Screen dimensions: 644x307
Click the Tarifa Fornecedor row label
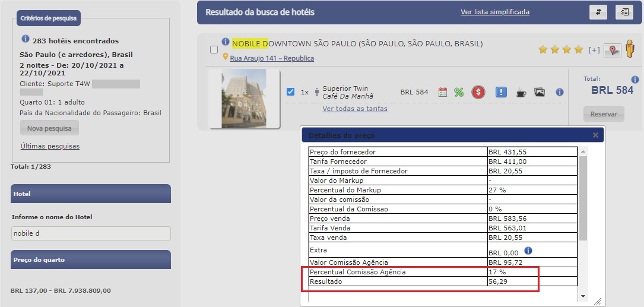coord(338,162)
